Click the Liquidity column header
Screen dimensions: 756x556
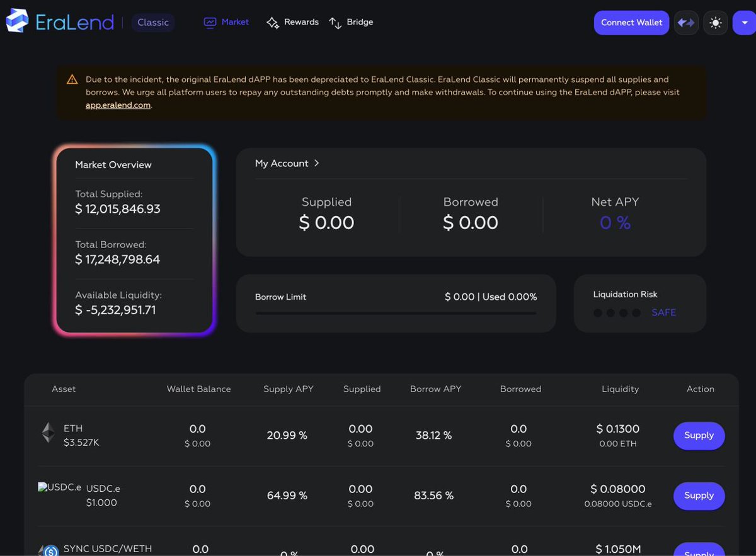pyautogui.click(x=620, y=389)
